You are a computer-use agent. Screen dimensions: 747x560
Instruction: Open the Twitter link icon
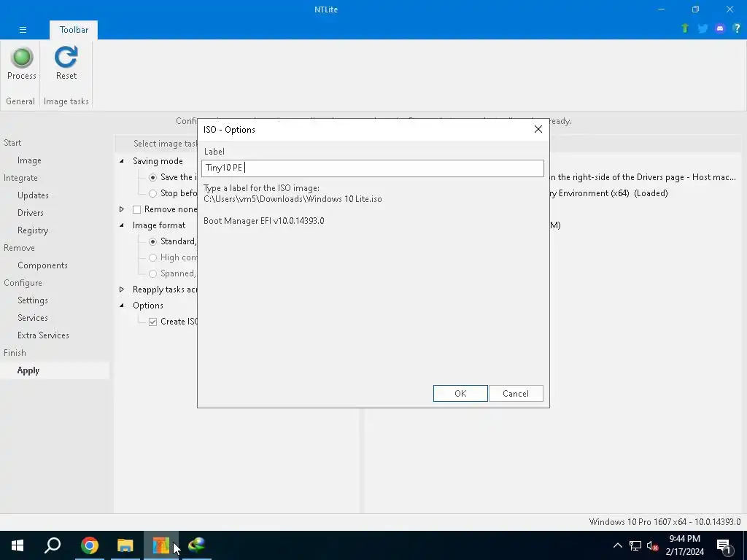[x=703, y=28]
